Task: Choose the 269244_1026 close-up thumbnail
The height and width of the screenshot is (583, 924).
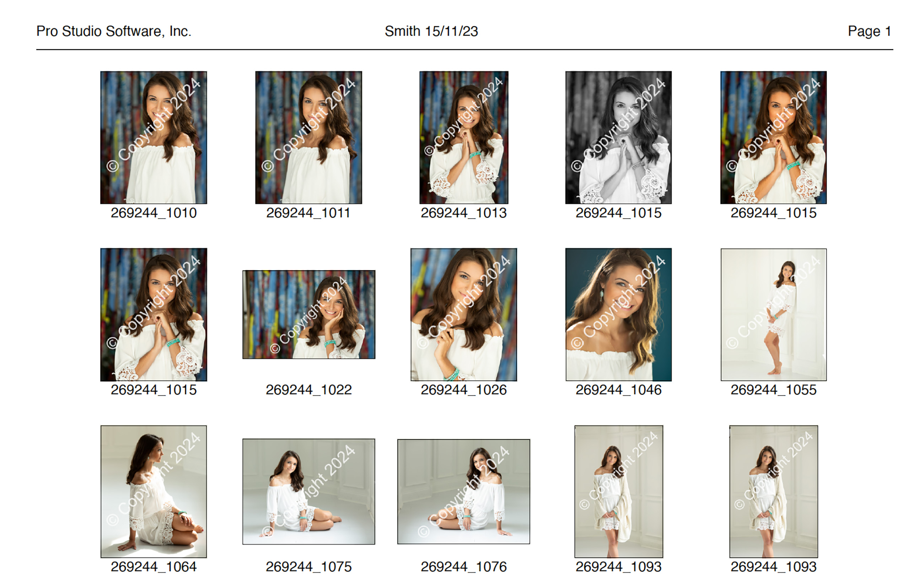Action: (463, 314)
